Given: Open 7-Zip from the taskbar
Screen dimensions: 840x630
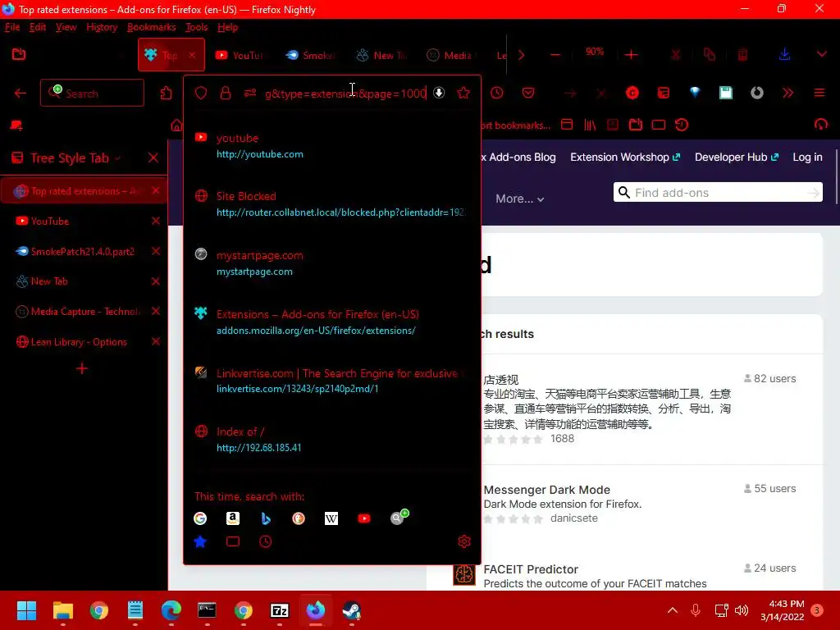Looking at the screenshot, I should [x=280, y=610].
